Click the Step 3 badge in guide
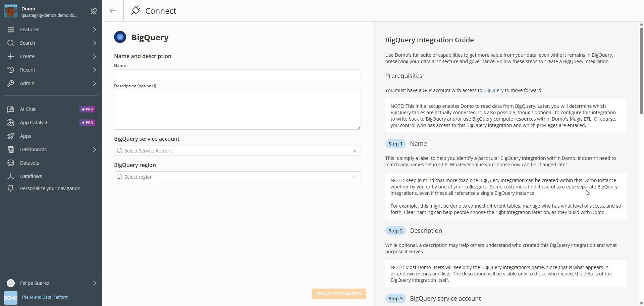This screenshot has height=306, width=644. click(x=395, y=299)
